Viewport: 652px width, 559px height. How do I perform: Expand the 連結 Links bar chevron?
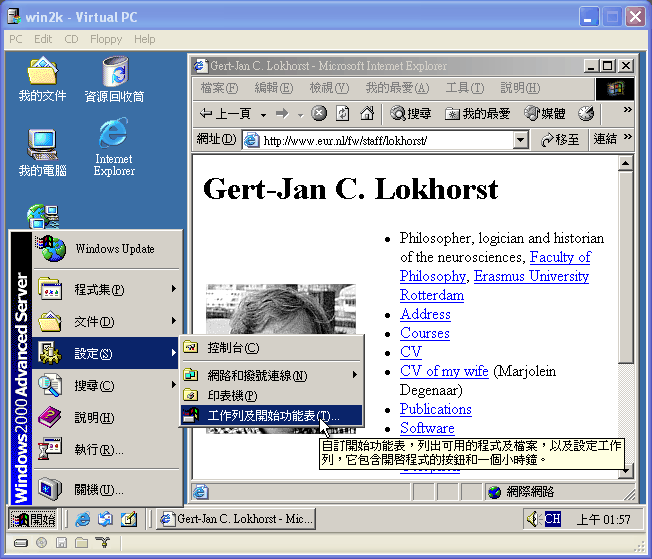click(627, 136)
